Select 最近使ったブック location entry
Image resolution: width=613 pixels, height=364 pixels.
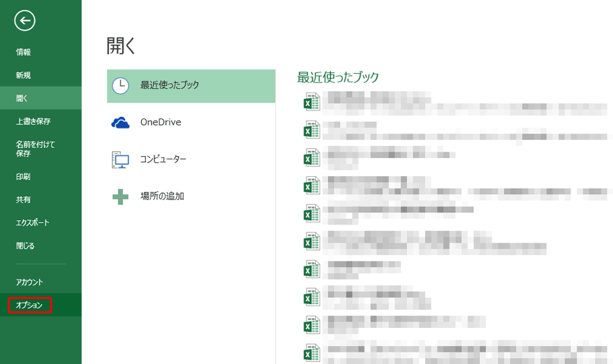191,86
